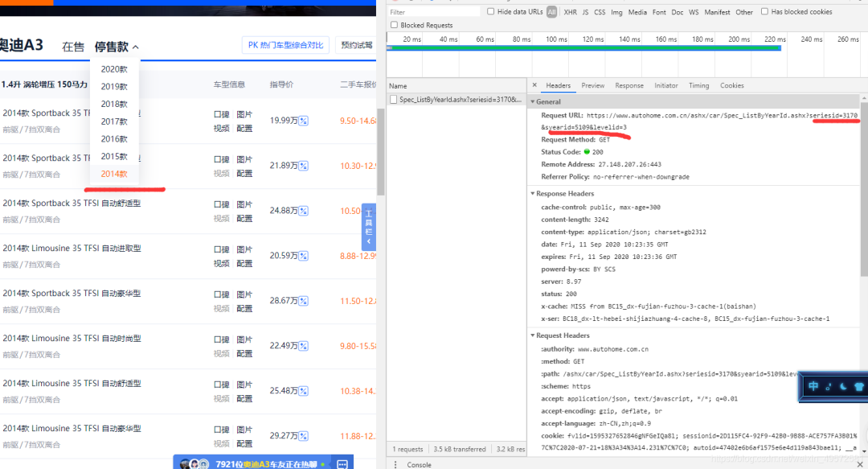The image size is (868, 469).
Task: Filter network requests by Manifest
Action: [717, 12]
